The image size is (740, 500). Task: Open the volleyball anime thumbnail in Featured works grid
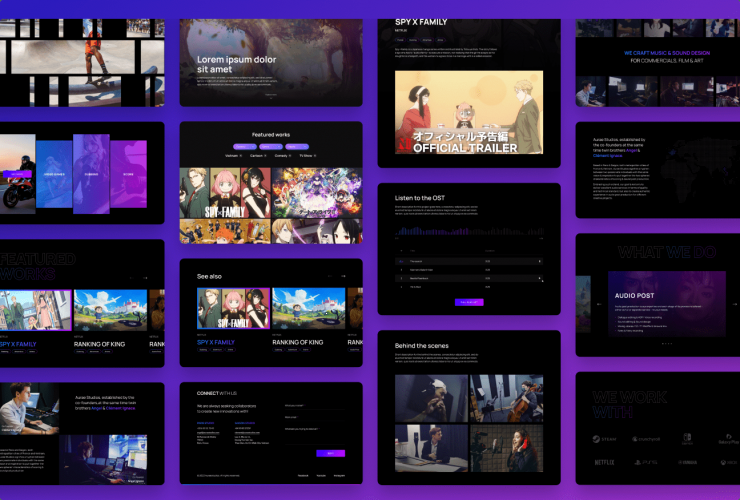[225, 231]
